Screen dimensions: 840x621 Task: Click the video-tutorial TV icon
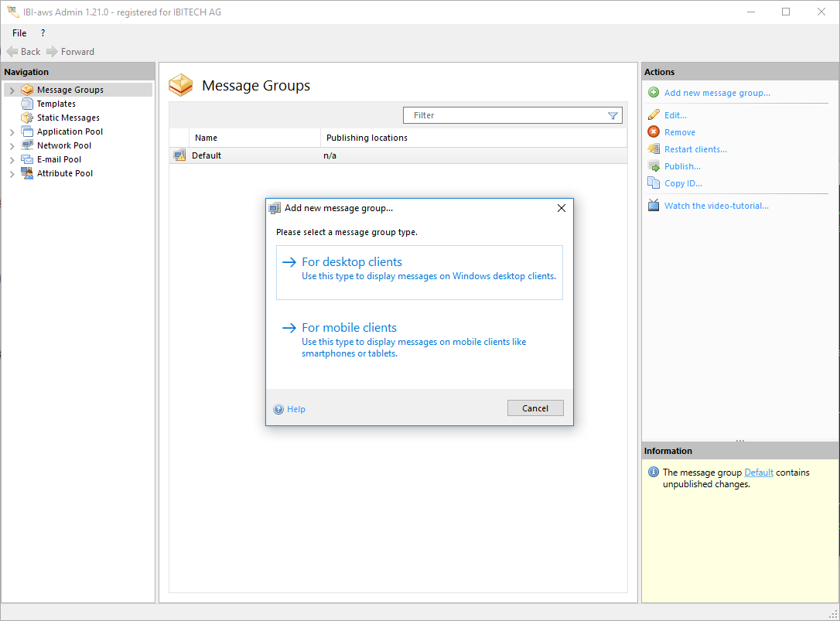(x=654, y=206)
